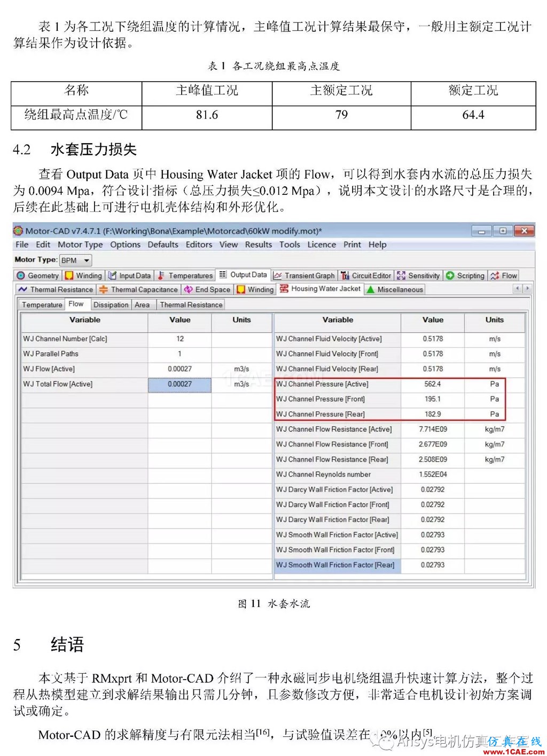Click the Thermal Capacitance sub-tab's orange icon
Viewport: 547px width, 756px height.
click(x=104, y=289)
